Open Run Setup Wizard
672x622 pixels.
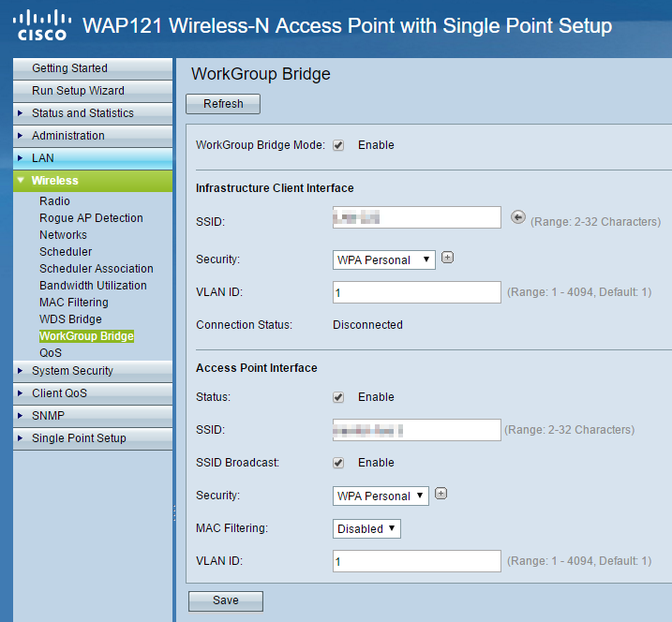click(x=93, y=91)
